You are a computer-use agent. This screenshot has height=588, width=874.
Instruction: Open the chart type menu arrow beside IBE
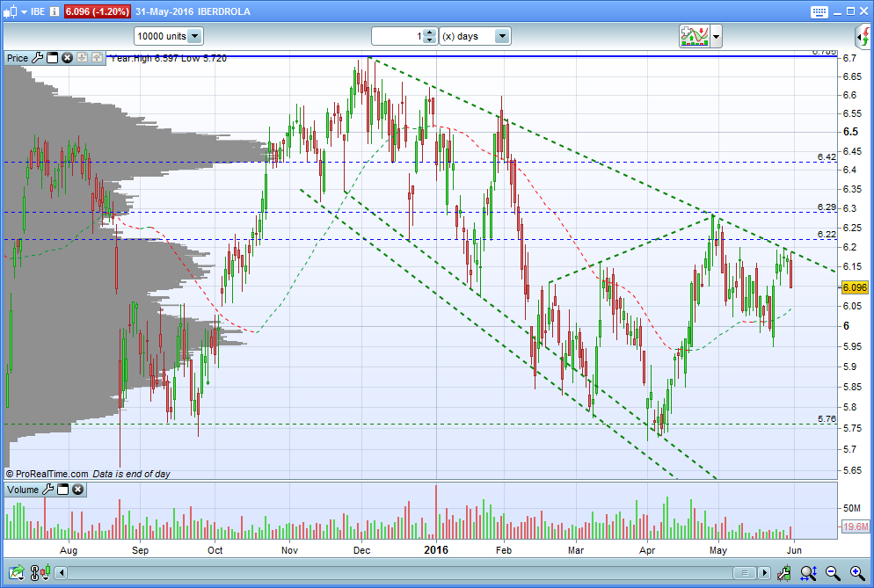tap(24, 11)
